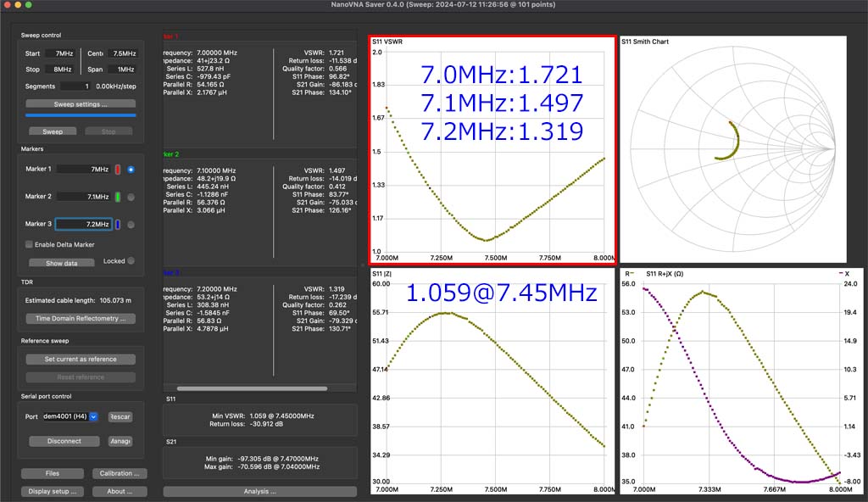Open Sweep settings dialog
This screenshot has width=868, height=502.
[81, 104]
